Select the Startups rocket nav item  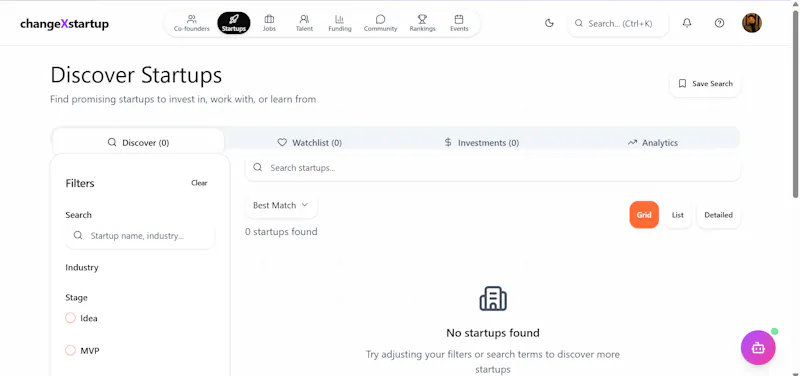pyautogui.click(x=234, y=23)
